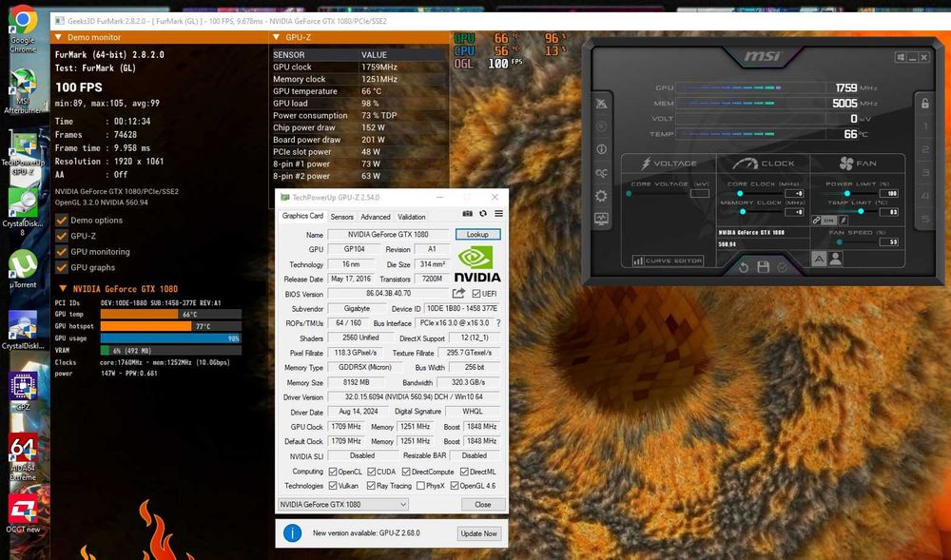Click the Core Clock slider handle in Afterburner

(x=739, y=193)
